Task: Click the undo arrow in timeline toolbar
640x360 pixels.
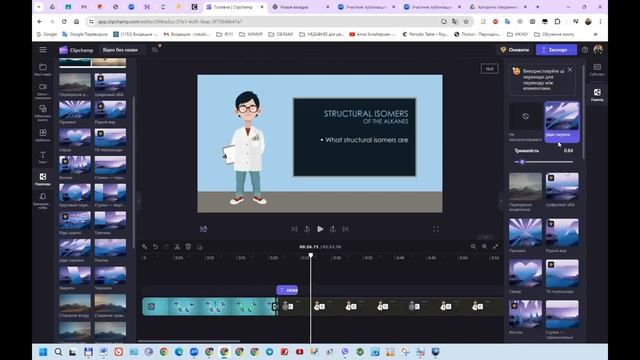Action: tap(156, 247)
